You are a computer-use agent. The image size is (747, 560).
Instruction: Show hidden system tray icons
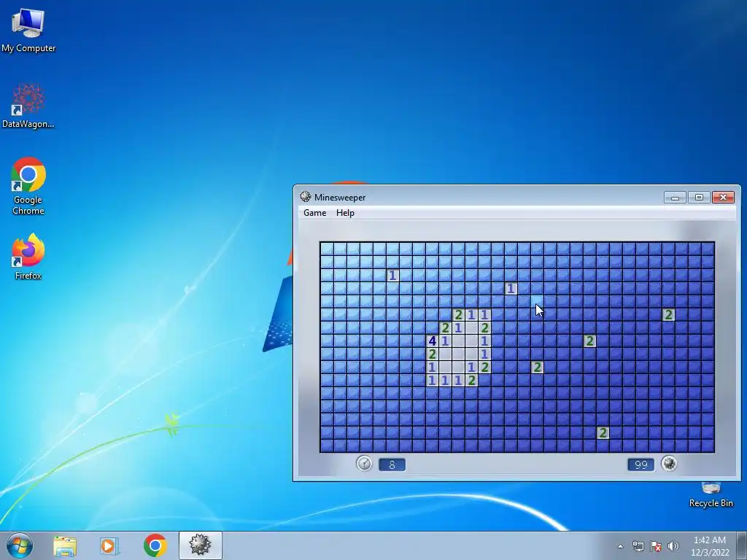point(620,546)
